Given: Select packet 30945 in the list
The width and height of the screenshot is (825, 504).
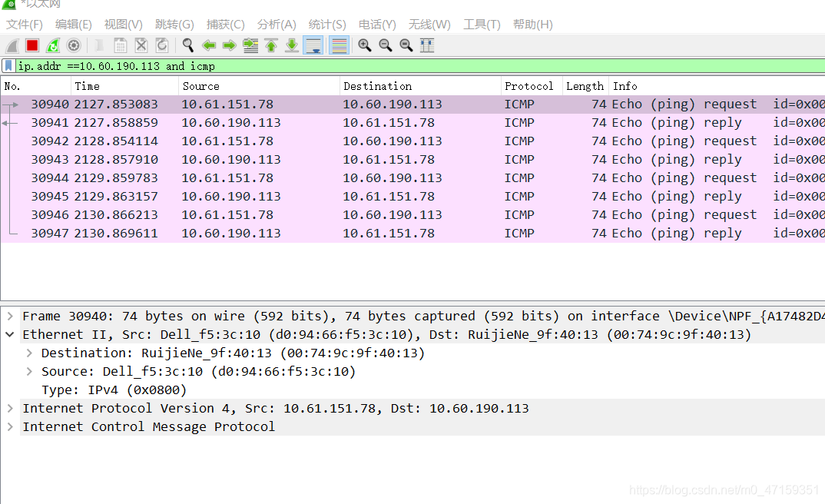Looking at the screenshot, I should click(x=412, y=196).
